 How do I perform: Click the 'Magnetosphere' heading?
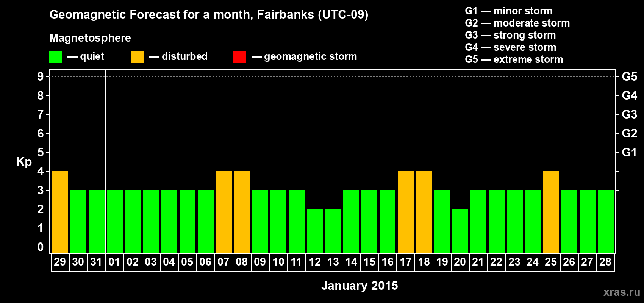tap(90, 38)
